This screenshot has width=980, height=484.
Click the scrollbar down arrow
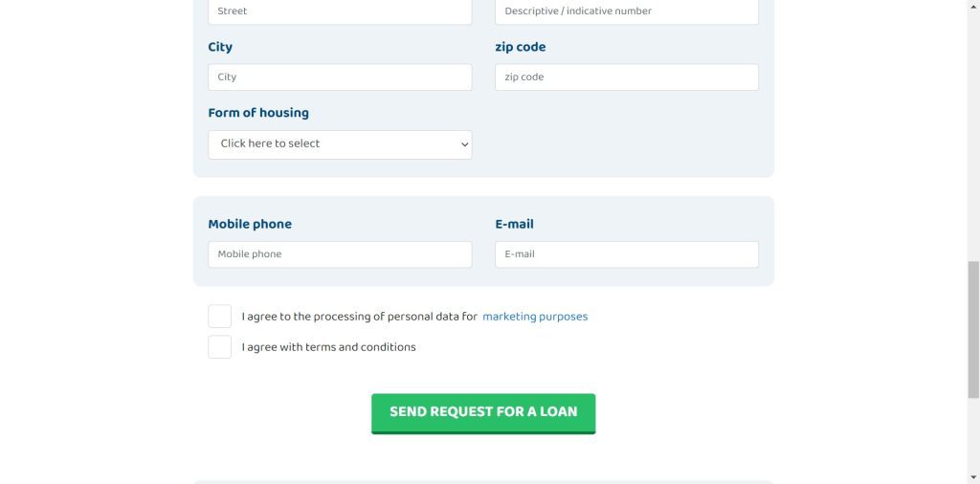pyautogui.click(x=973, y=476)
